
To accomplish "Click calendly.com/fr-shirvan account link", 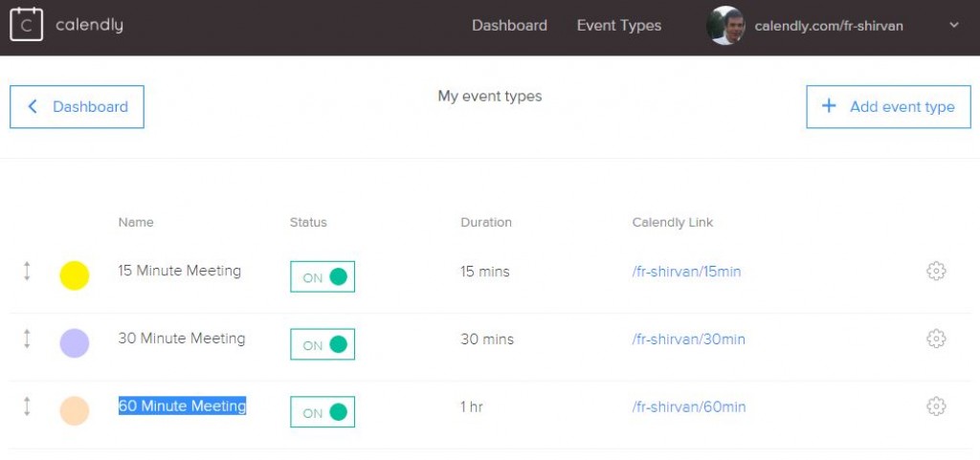I will [x=829, y=26].
